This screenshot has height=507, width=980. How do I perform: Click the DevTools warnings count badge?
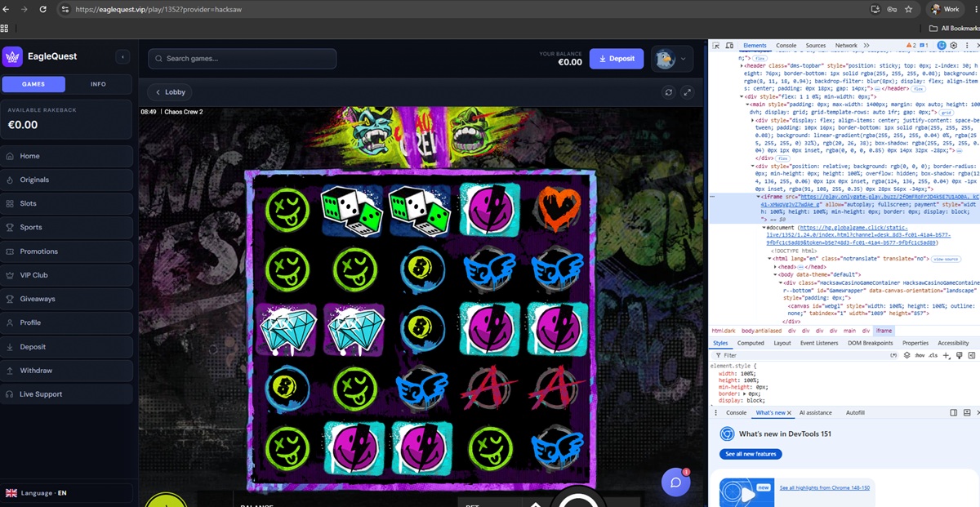pos(910,46)
